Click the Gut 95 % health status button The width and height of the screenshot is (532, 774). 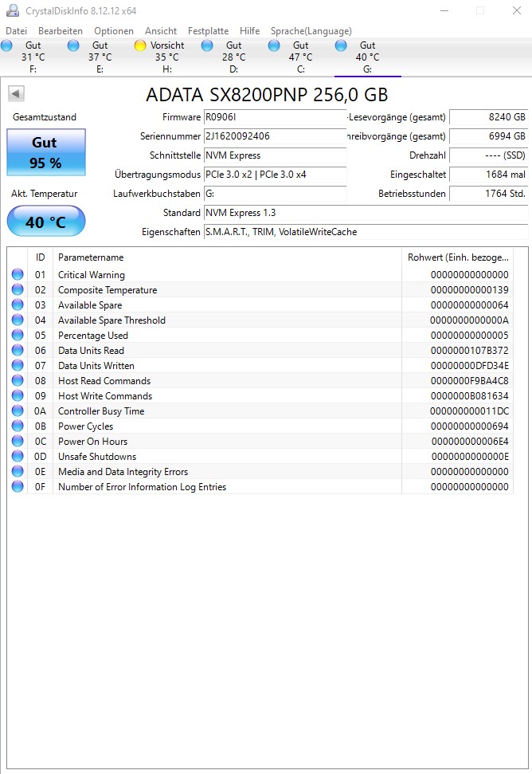coord(46,152)
